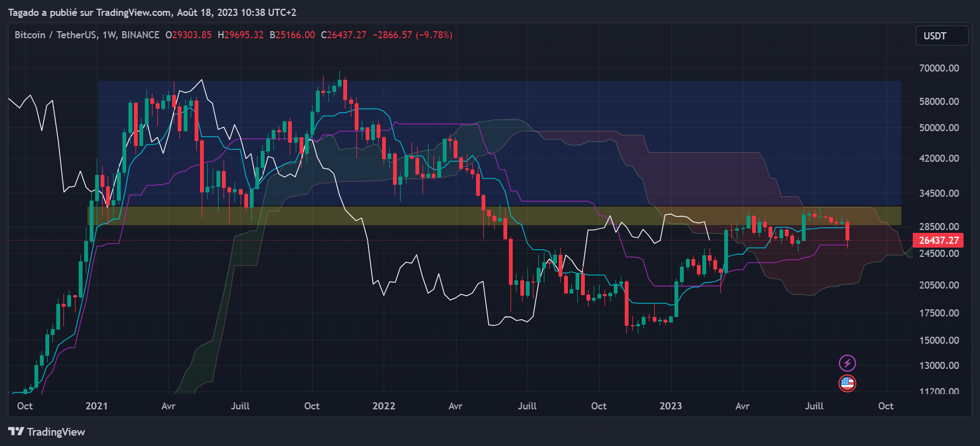Click the close price value C26437.27

coord(344,35)
